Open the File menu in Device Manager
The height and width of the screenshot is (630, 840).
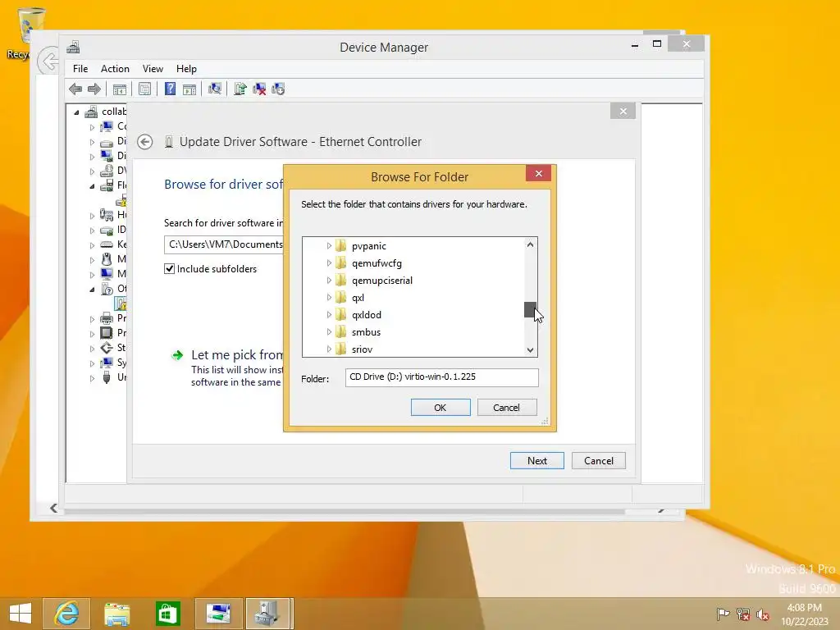(80, 69)
